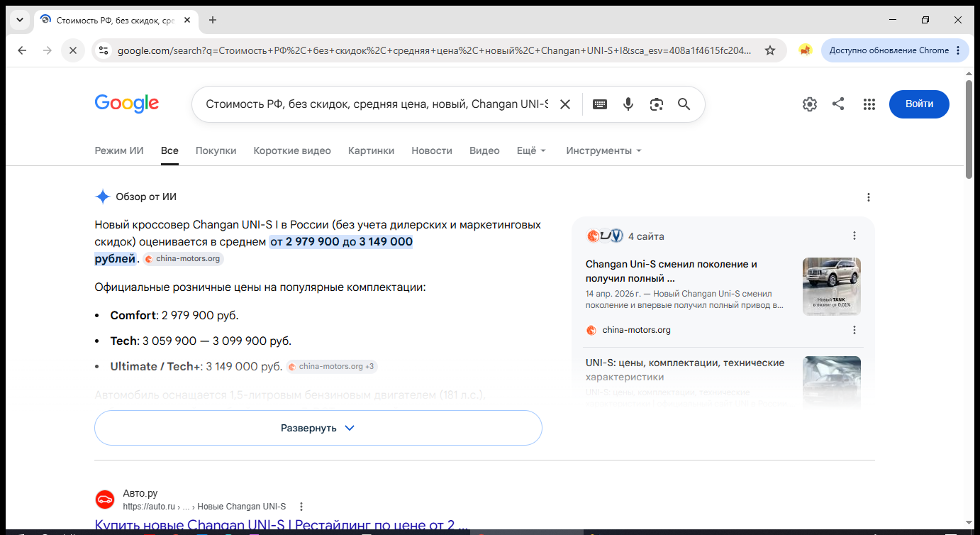This screenshot has width=980, height=535.
Task: Click "Официальные розничные цены на популярные комплектации:" line
Action: [260, 287]
